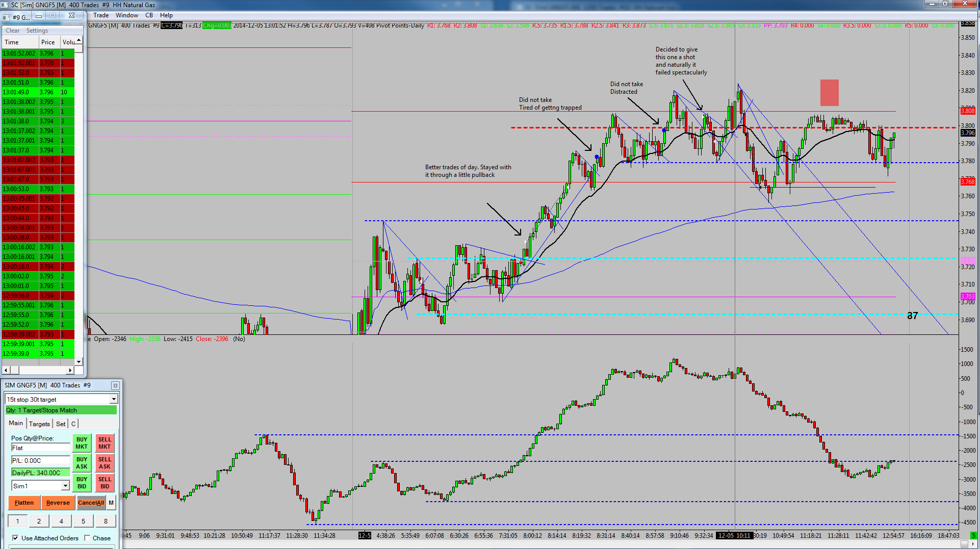The height and width of the screenshot is (549, 980).
Task: Click the SELL BID button
Action: point(105,483)
